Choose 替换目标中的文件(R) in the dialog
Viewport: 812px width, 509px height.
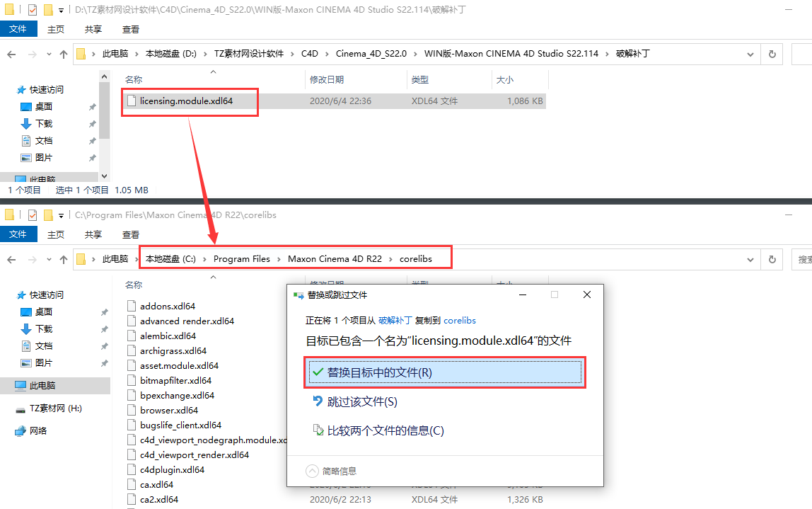point(445,372)
